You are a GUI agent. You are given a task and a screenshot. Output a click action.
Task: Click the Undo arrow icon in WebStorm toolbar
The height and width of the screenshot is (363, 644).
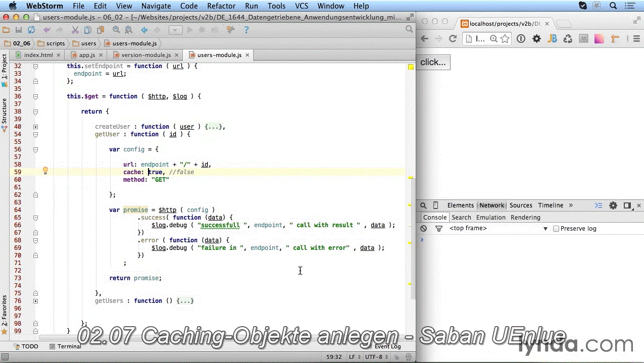47,30
